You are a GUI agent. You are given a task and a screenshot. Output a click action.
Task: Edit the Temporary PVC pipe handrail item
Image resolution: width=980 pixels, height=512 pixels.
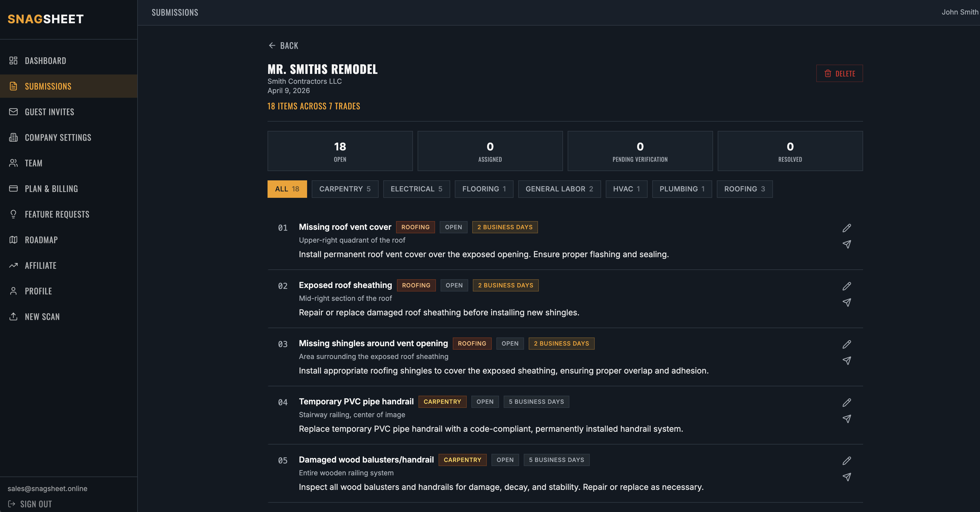coord(847,403)
